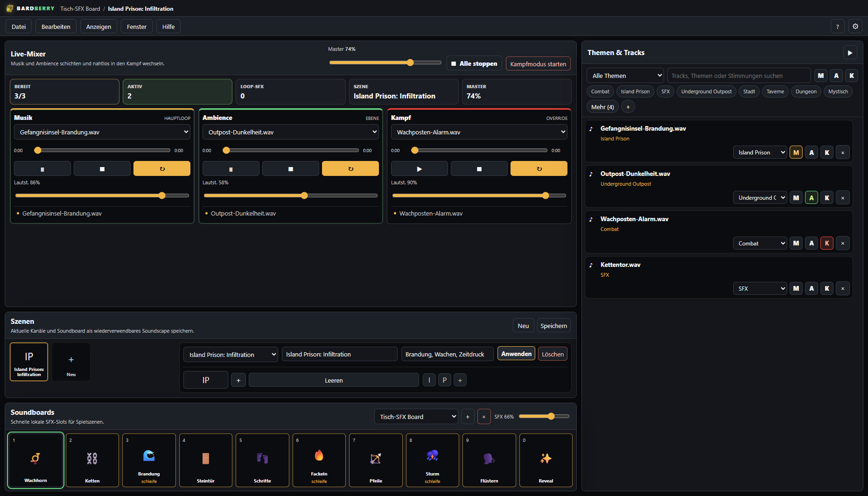
Task: Open the Fenster menu
Action: (137, 27)
